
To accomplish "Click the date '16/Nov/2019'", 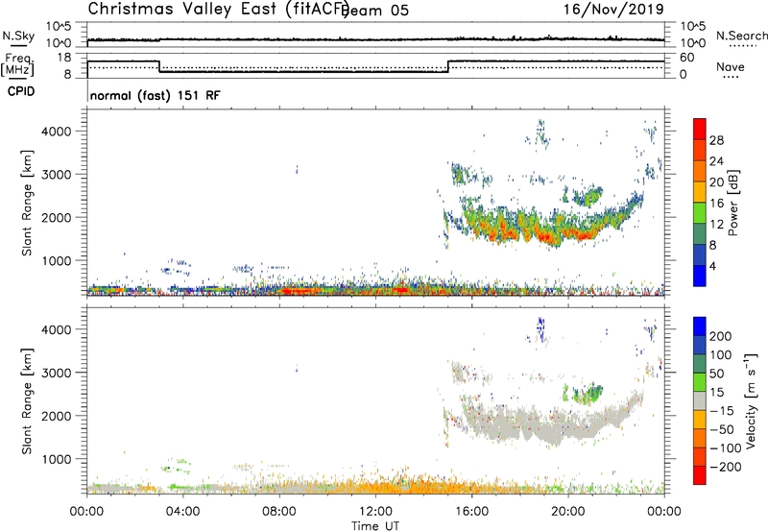I will [x=613, y=9].
